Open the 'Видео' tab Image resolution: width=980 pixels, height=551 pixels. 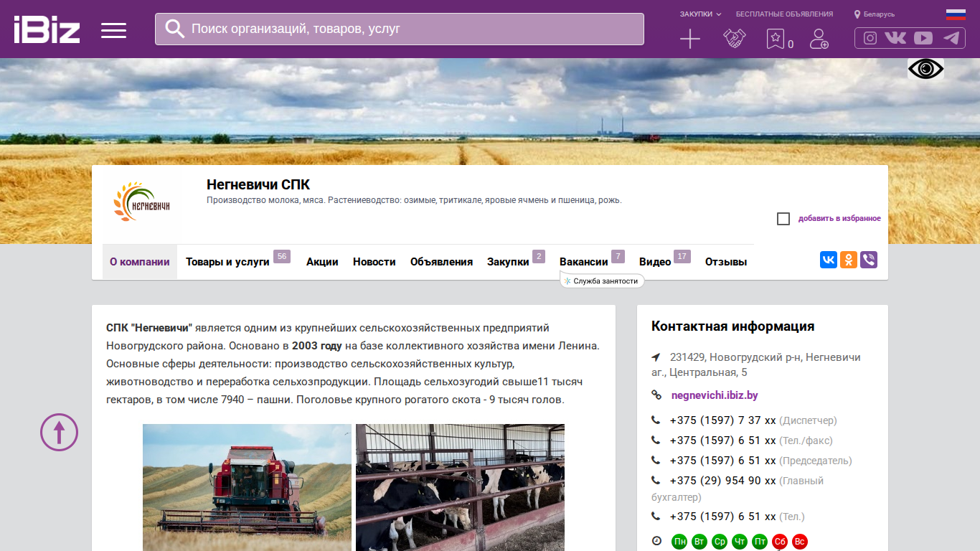click(x=655, y=262)
